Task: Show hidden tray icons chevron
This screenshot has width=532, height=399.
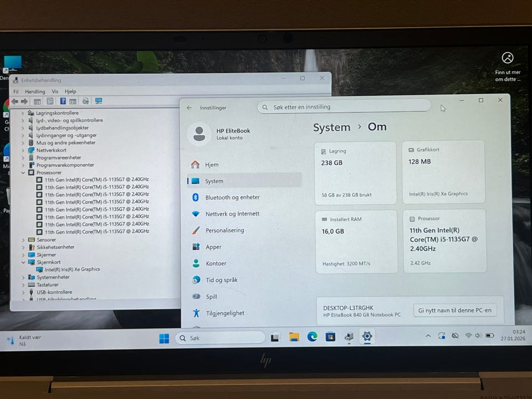Action: pos(428,336)
